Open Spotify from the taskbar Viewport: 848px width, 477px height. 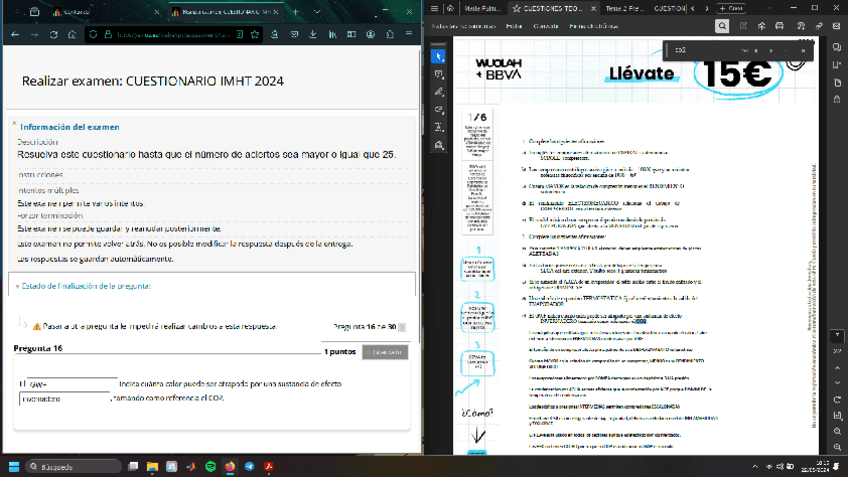point(210,466)
